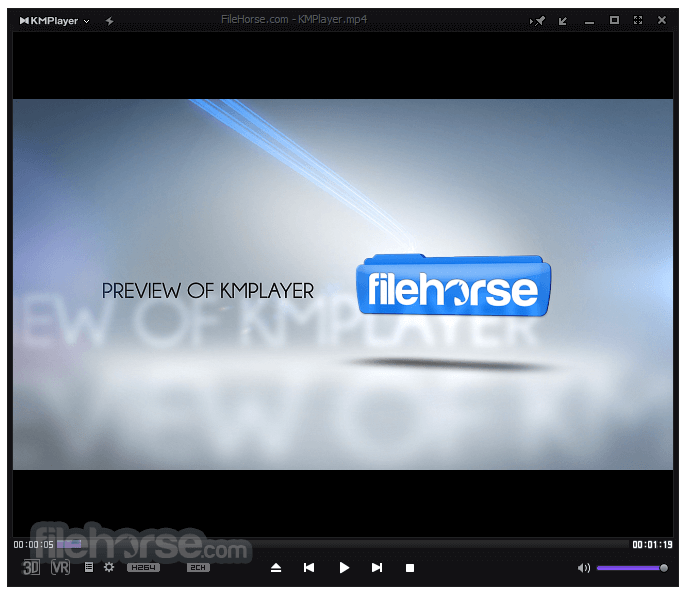The image size is (686, 594).
Task: Open the playlist editor icon
Action: 89,567
